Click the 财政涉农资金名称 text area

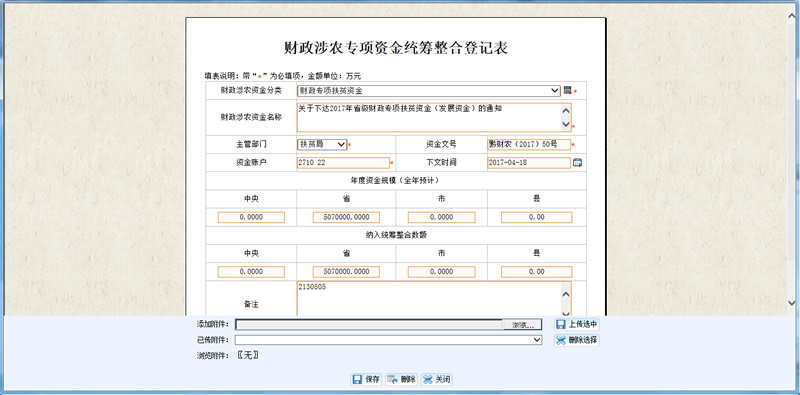[x=434, y=117]
